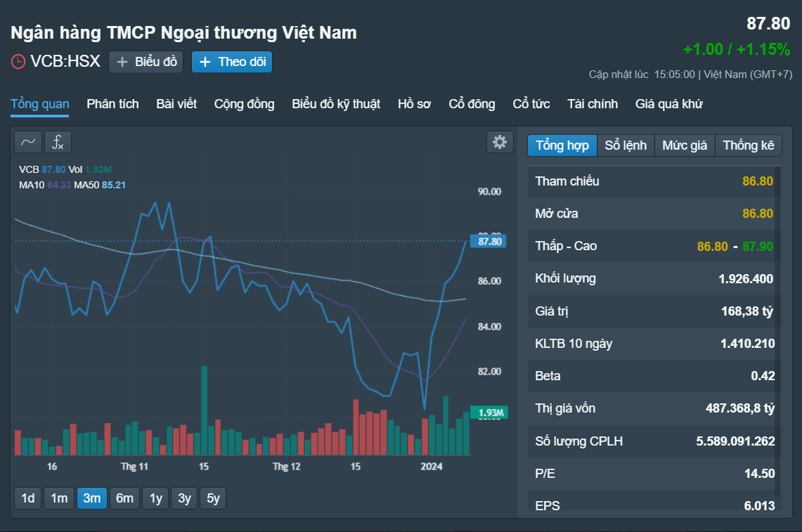The image size is (802, 532).
Task: Click the Vol 1,93M legend text
Action: click(90, 169)
